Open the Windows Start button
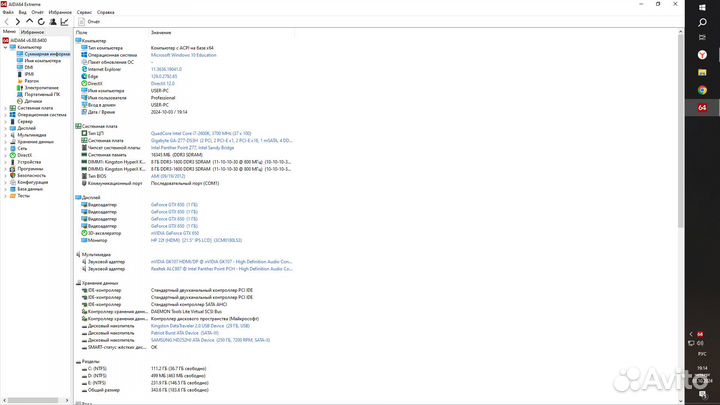The height and width of the screenshot is (405, 720). tap(702, 7)
